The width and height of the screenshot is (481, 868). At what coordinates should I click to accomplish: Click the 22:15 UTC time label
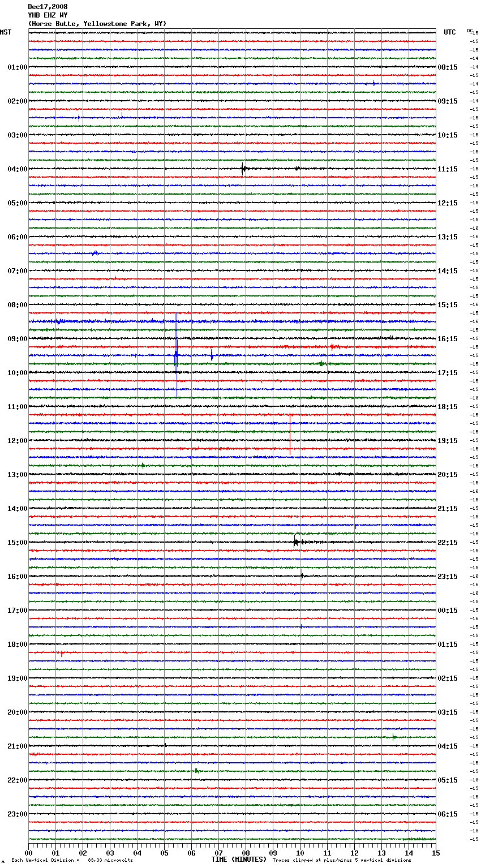tap(448, 543)
